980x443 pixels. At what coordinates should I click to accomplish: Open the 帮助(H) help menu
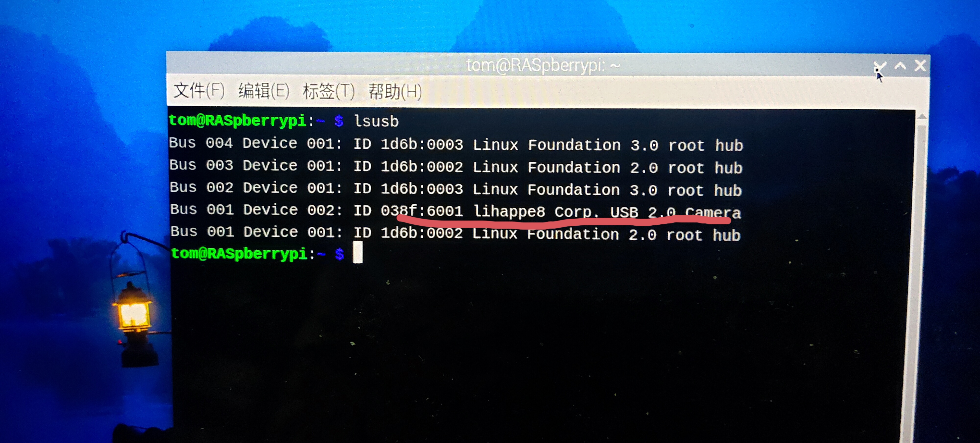coord(395,92)
